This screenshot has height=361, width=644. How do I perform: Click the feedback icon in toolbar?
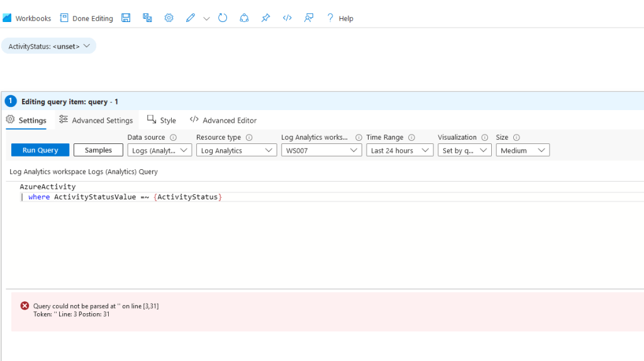click(x=308, y=18)
